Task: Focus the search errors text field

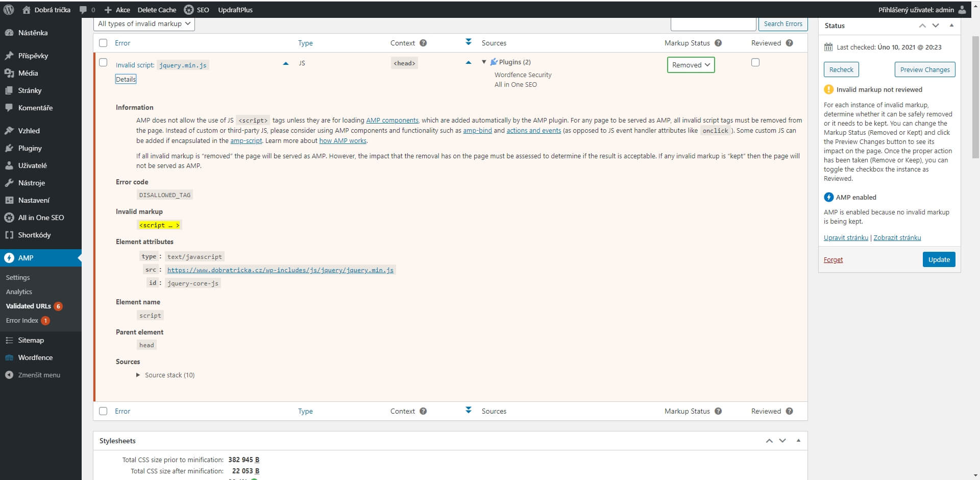Action: pos(713,23)
